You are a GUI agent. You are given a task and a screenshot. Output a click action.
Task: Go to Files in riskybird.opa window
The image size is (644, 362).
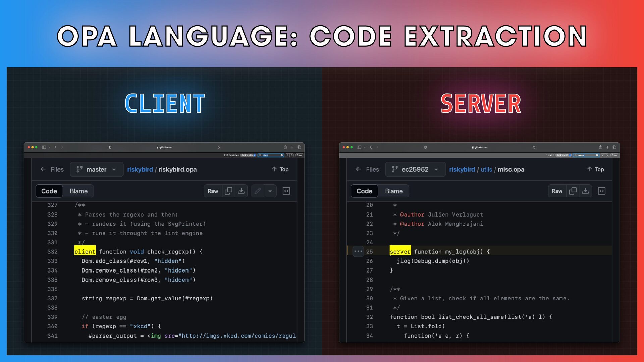52,169
